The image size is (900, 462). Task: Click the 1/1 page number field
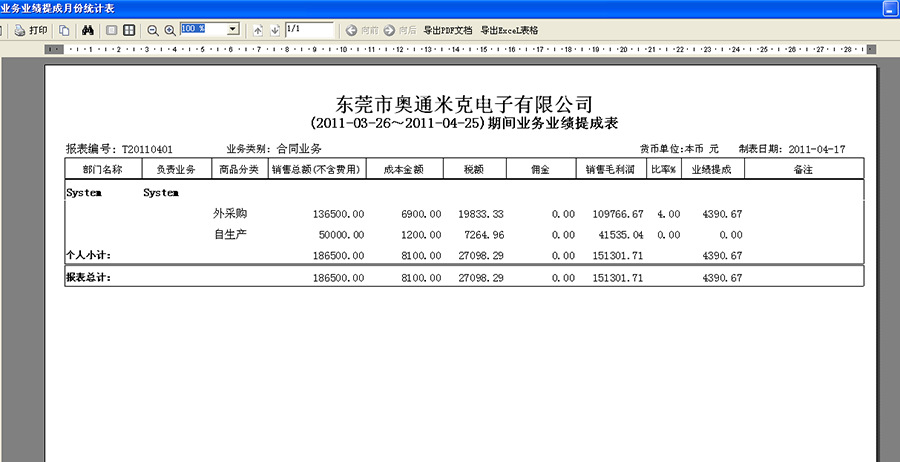point(309,29)
